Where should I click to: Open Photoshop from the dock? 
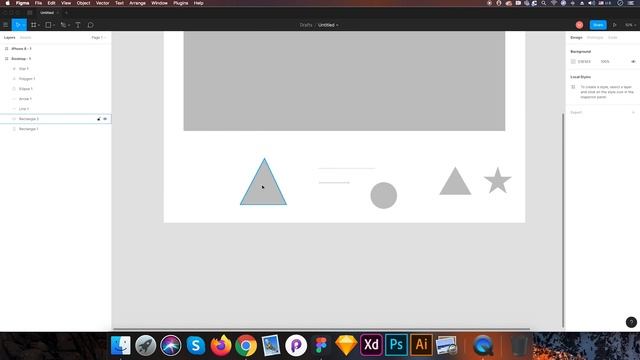pos(396,345)
